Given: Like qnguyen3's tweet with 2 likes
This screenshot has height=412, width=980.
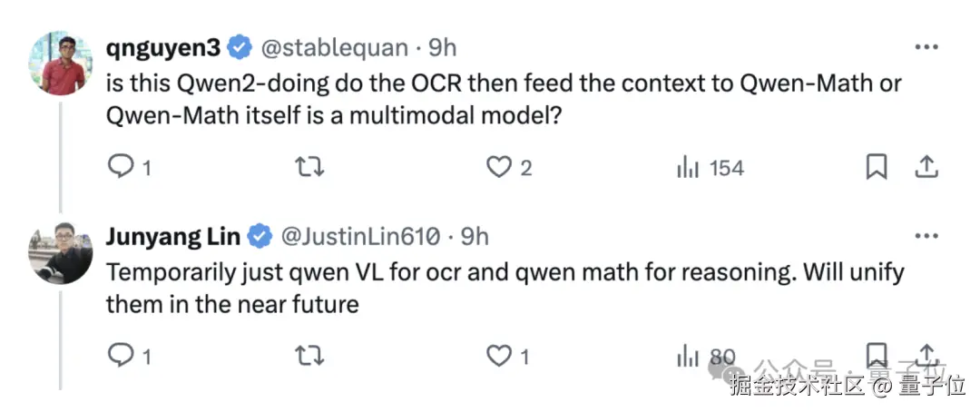Looking at the screenshot, I should click(499, 166).
